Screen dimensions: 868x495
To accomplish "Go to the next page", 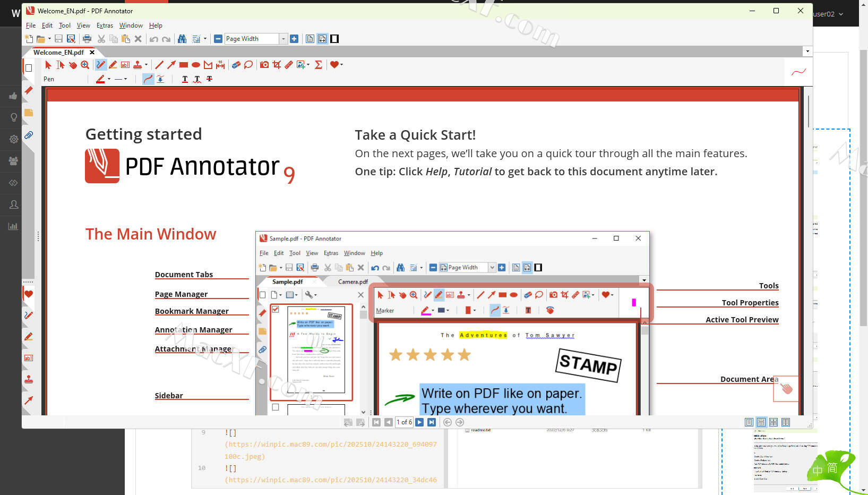I will 419,422.
